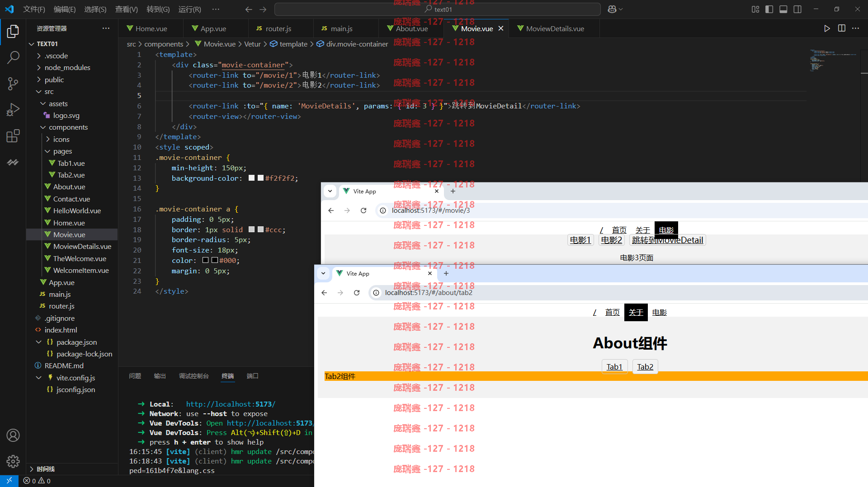Switch to the MoviewDetails.vue editor tab
The height and width of the screenshot is (487, 868).
[x=555, y=28]
